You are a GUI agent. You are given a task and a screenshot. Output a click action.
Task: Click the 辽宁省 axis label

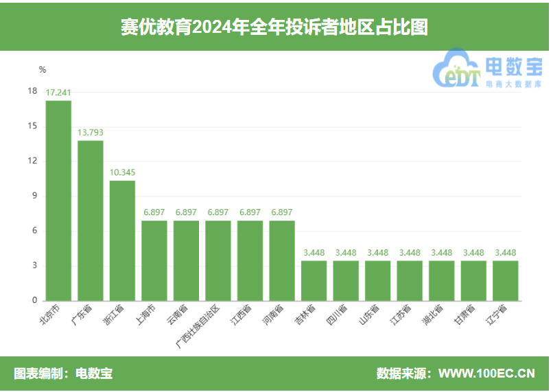pos(497,315)
